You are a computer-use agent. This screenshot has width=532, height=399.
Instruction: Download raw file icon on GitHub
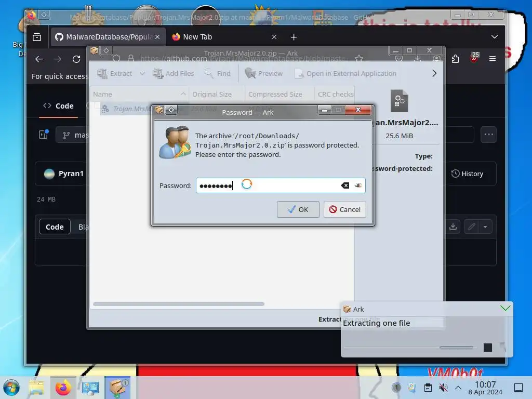coord(453,227)
